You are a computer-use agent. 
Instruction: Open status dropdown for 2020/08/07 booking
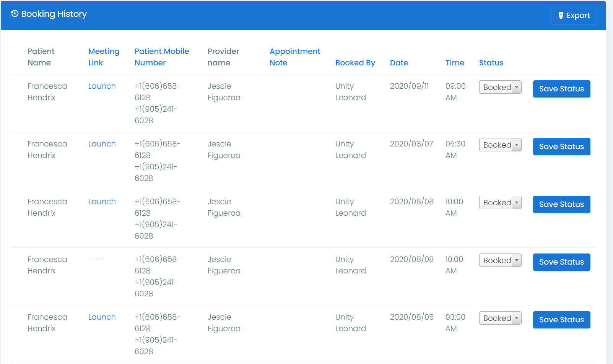(500, 145)
